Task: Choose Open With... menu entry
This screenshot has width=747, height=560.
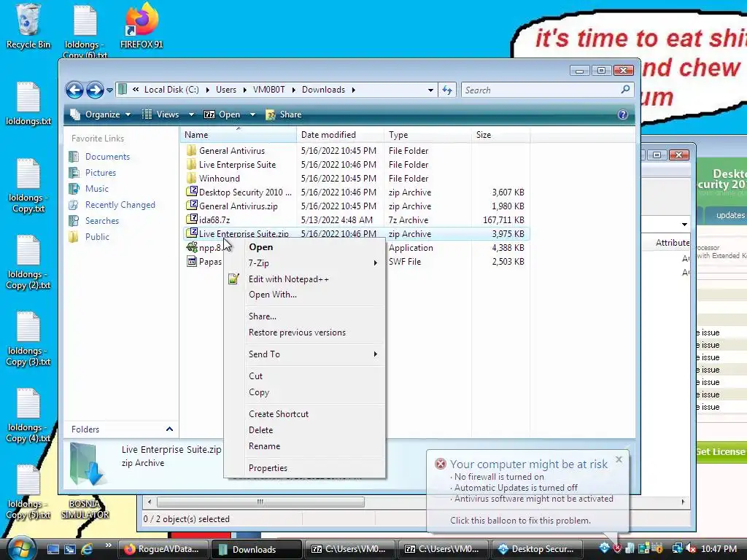Action: tap(305, 295)
